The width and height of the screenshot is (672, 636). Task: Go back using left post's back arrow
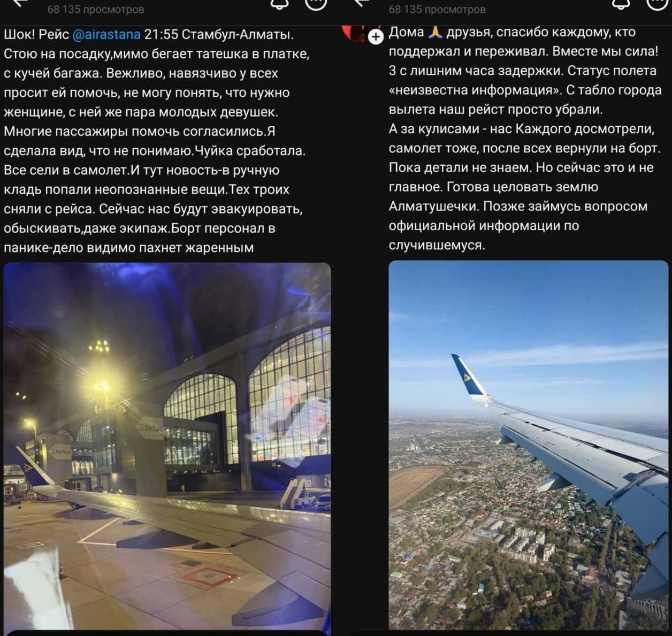point(20,3)
